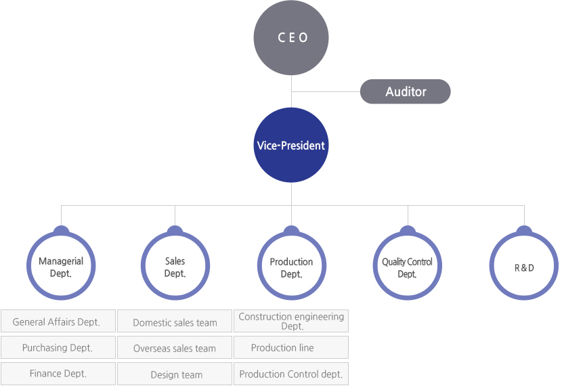Select the Managerial Dept. circle

(x=61, y=265)
